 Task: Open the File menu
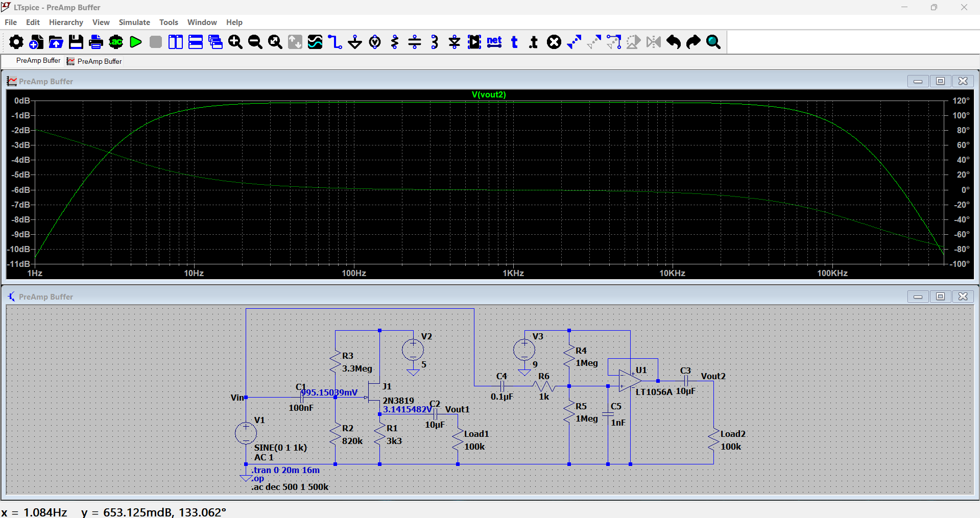click(x=11, y=22)
